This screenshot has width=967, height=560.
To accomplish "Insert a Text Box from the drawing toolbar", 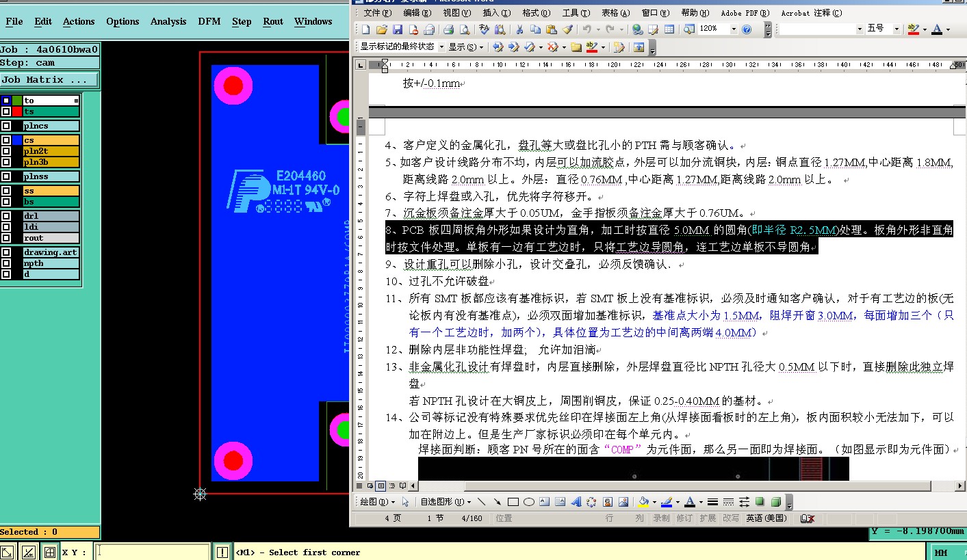I will click(544, 502).
